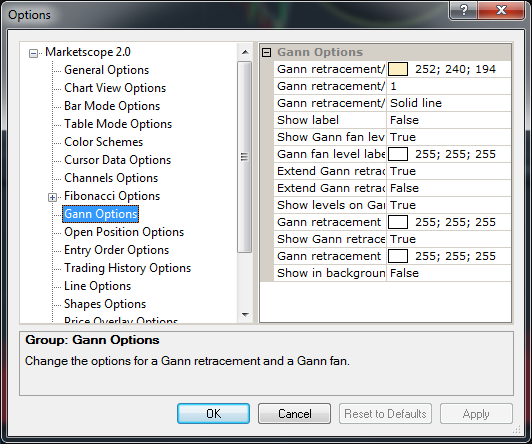Click the tree scrollbar up arrow
The width and height of the screenshot is (532, 444).
pos(245,52)
